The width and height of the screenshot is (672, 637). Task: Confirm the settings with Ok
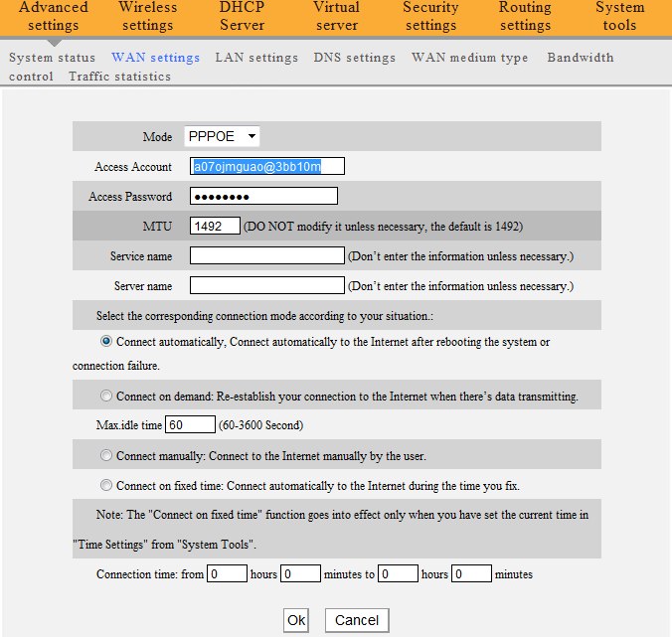pos(296,620)
